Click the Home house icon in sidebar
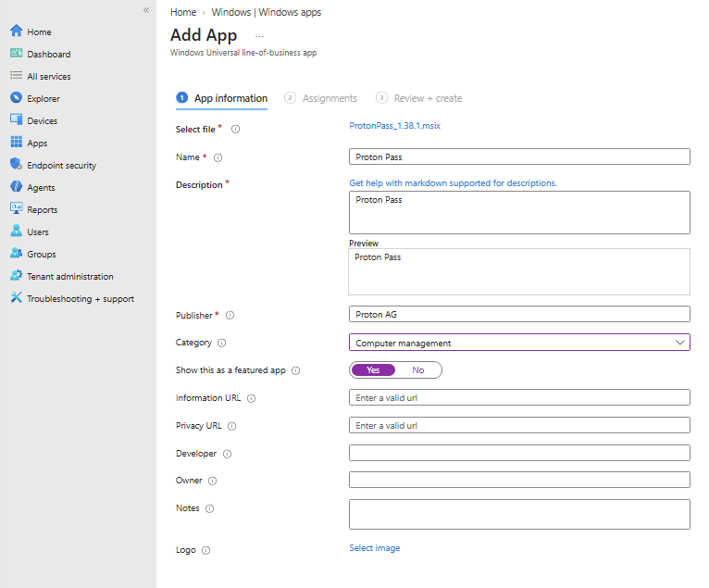 pyautogui.click(x=17, y=31)
